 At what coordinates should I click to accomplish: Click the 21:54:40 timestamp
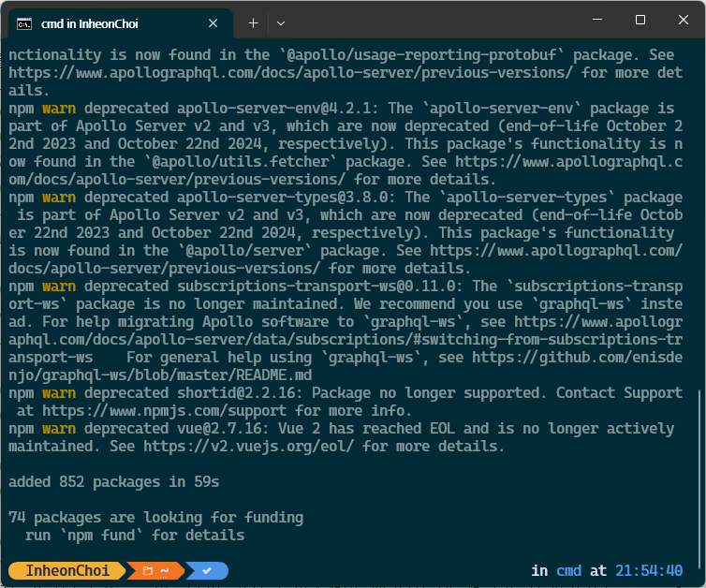[649, 570]
